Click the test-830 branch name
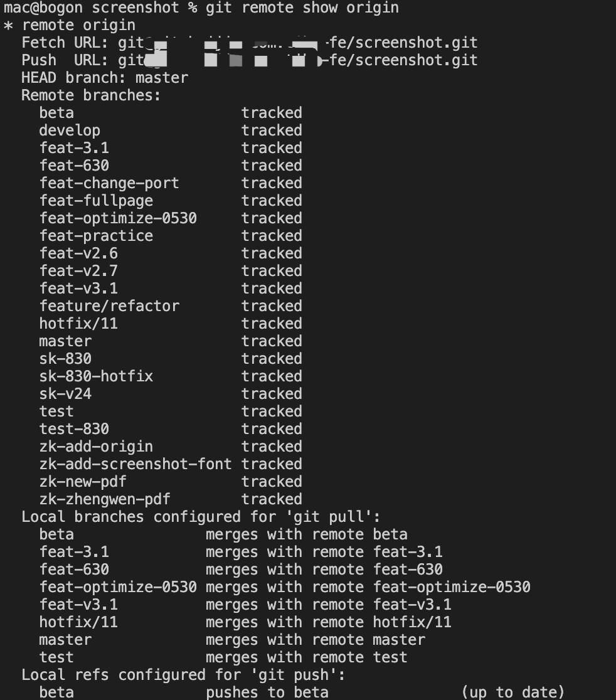Viewport: 616px width, 700px height. 74,429
